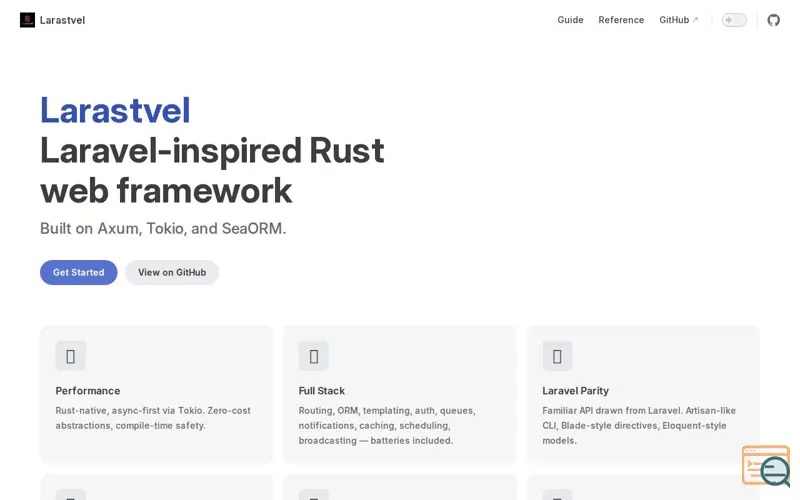Select the Full Stack card title
Screen dimensions: 800x500
coord(321,391)
